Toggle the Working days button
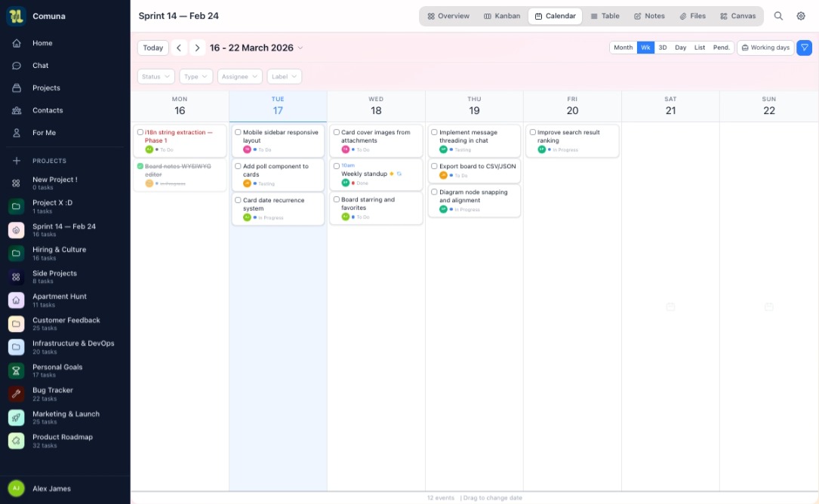 (765, 48)
